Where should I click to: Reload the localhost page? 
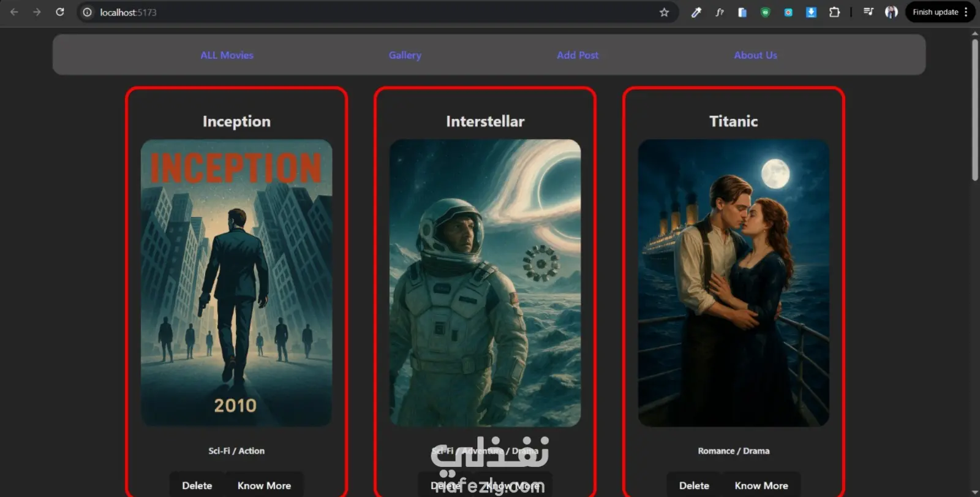(x=60, y=12)
